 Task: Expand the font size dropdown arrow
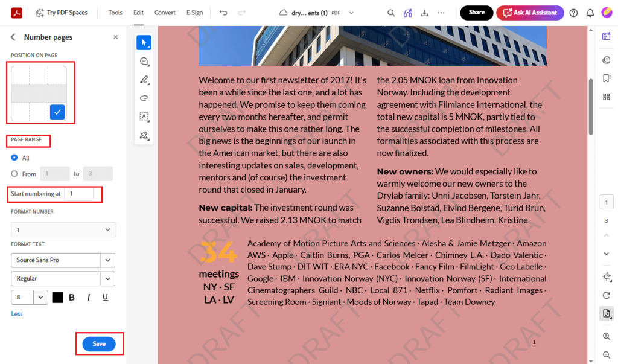coord(40,298)
